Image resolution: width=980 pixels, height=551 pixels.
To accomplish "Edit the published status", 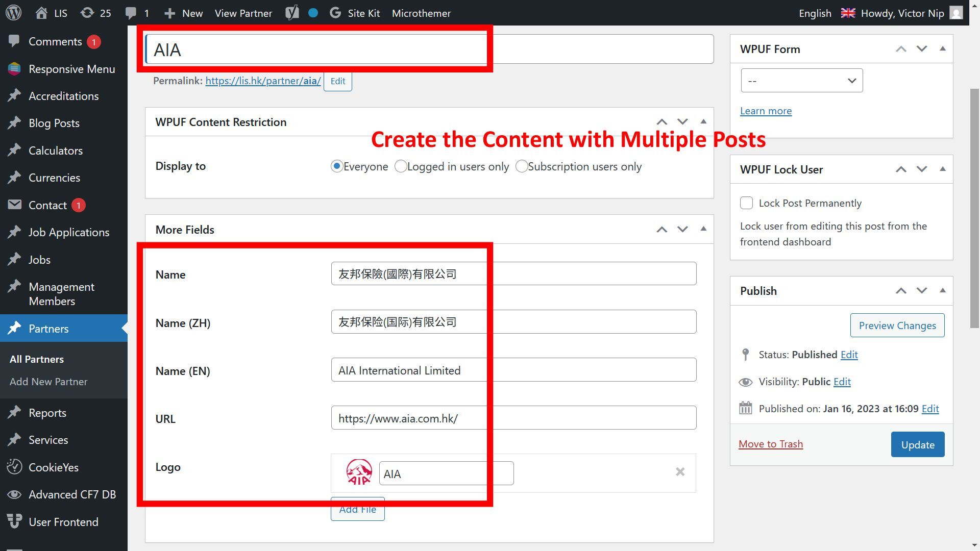I will [849, 355].
